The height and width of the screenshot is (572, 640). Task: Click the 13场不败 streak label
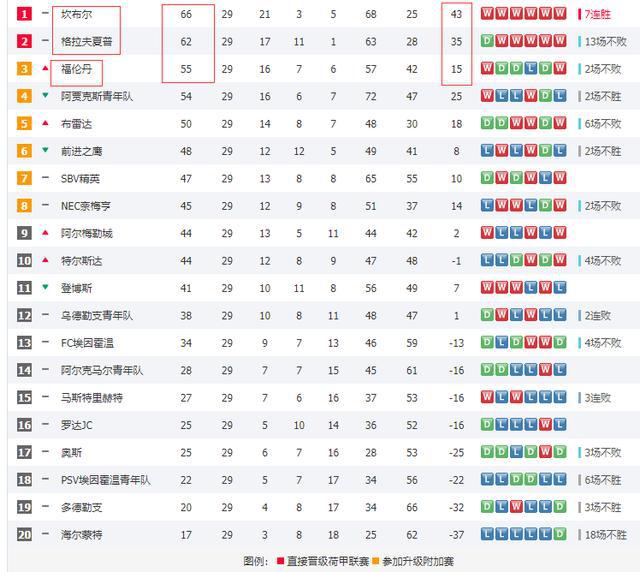pyautogui.click(x=606, y=42)
